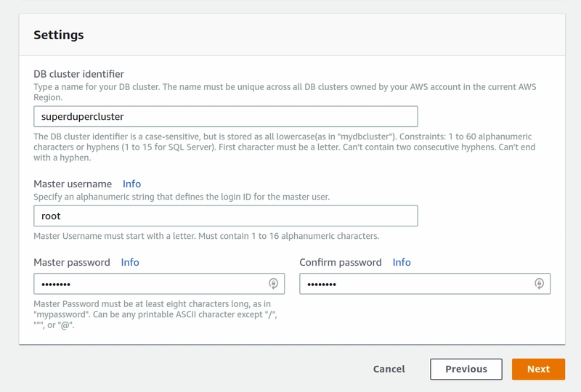The image size is (581, 392).
Task: Click the Settings section heading
Action: pyautogui.click(x=59, y=35)
